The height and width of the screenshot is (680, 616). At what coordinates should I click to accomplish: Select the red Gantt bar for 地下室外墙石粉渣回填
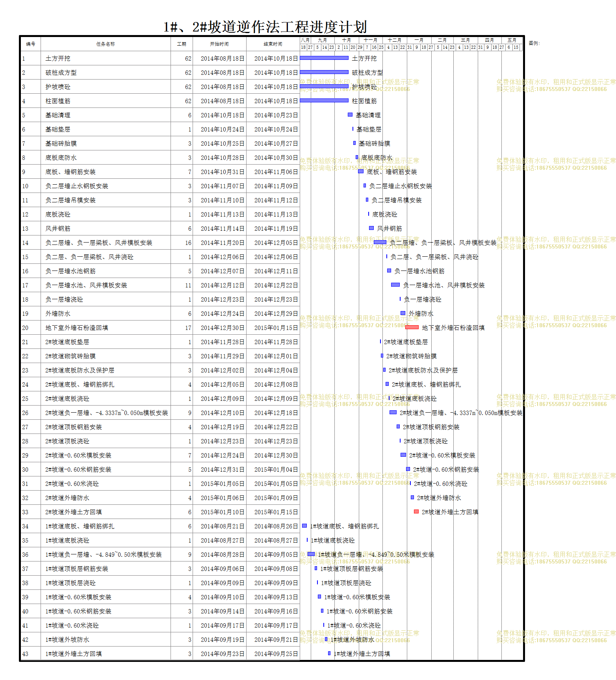pos(412,327)
